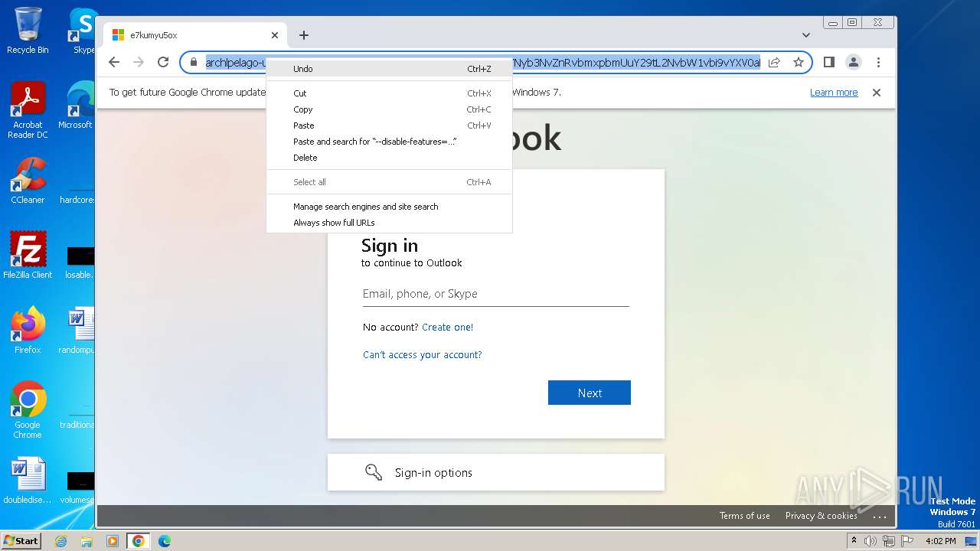Go back using the browser back arrow
Image resolution: width=980 pixels, height=551 pixels.
114,62
